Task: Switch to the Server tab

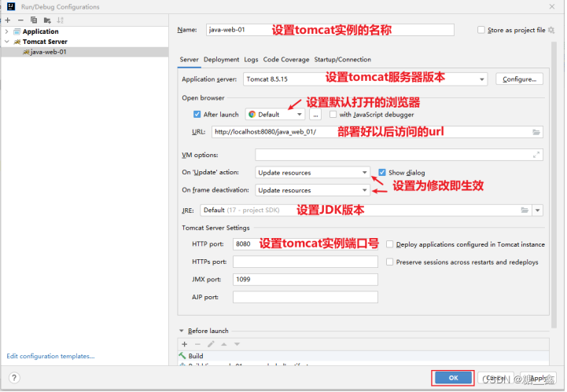Action: point(189,60)
